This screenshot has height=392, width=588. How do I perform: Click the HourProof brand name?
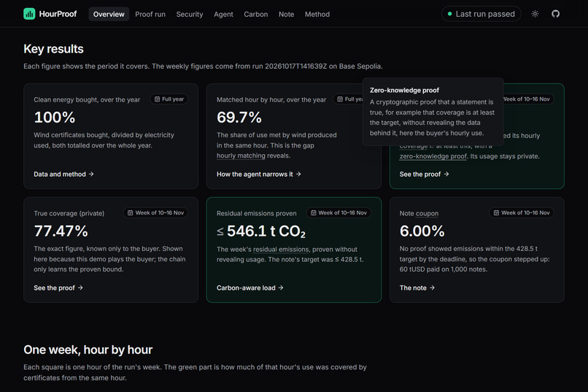coord(58,14)
